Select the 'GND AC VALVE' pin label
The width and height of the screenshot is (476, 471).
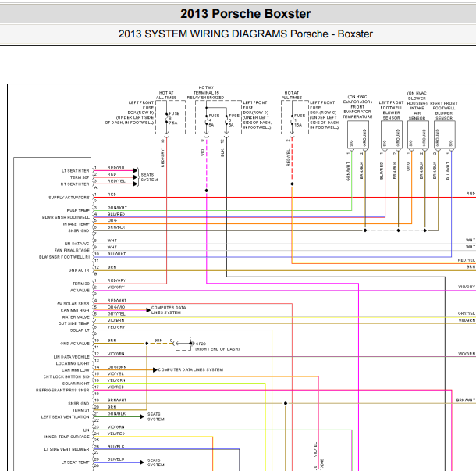[75, 344]
